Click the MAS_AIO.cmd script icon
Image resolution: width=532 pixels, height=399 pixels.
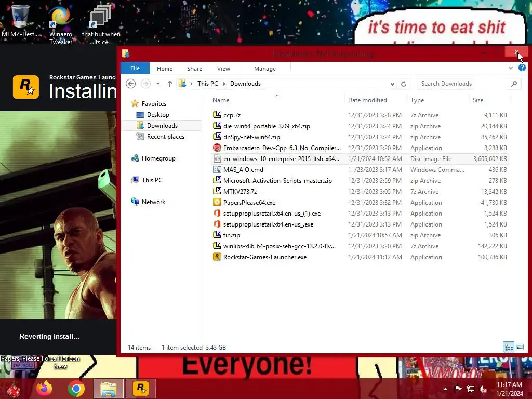click(217, 170)
